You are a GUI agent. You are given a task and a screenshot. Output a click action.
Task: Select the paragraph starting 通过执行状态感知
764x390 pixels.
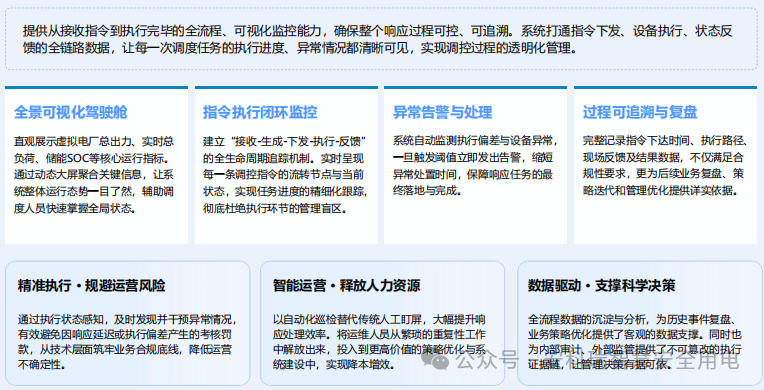pyautogui.click(x=127, y=342)
